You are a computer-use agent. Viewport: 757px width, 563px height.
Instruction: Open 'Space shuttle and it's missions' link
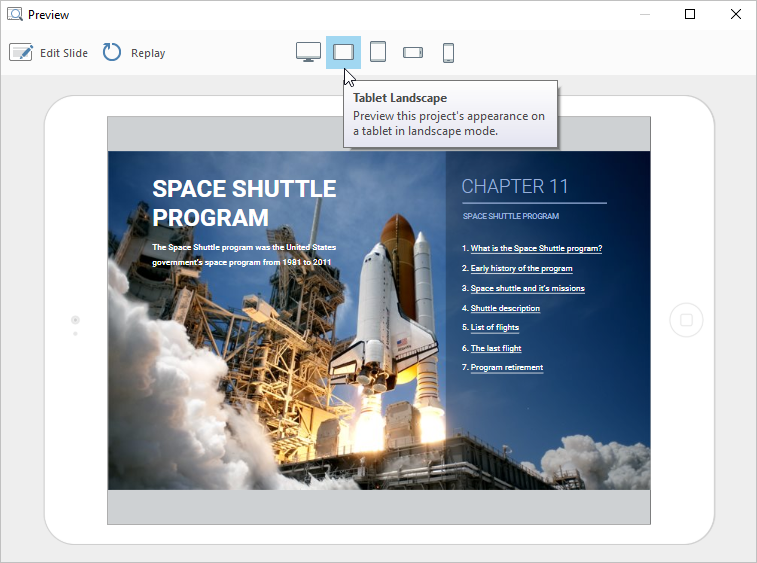[x=527, y=288]
